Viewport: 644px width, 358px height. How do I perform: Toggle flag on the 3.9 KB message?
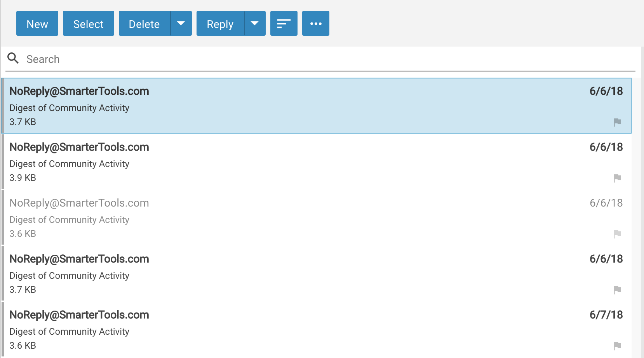tap(617, 178)
